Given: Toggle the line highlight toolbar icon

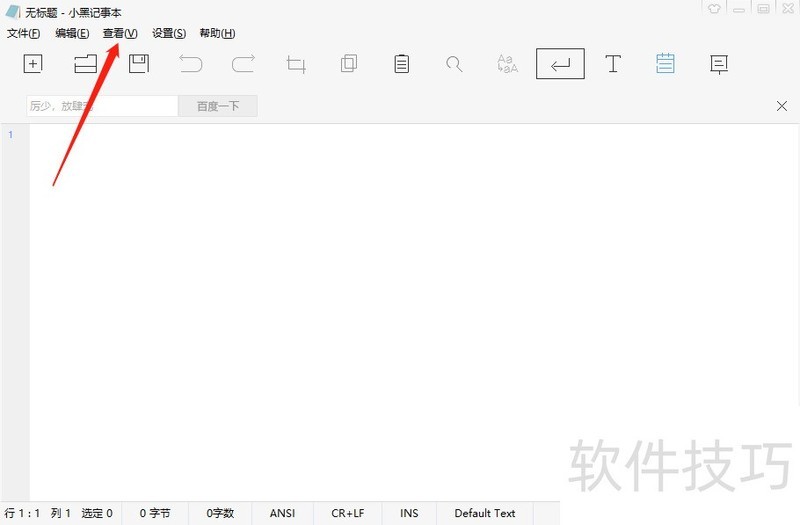Looking at the screenshot, I should (x=665, y=64).
